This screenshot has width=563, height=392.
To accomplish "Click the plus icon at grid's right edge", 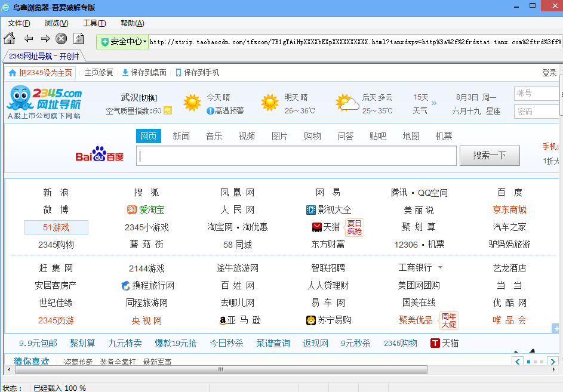I will (x=556, y=329).
